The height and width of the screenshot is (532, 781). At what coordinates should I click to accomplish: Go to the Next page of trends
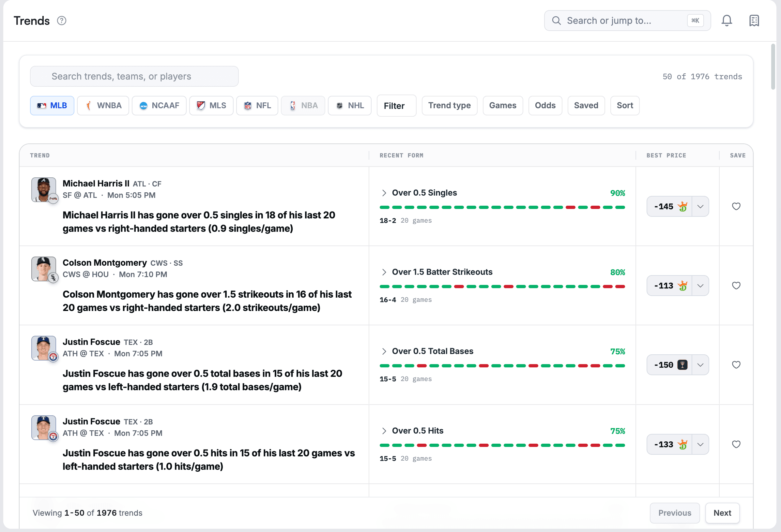pos(722,513)
